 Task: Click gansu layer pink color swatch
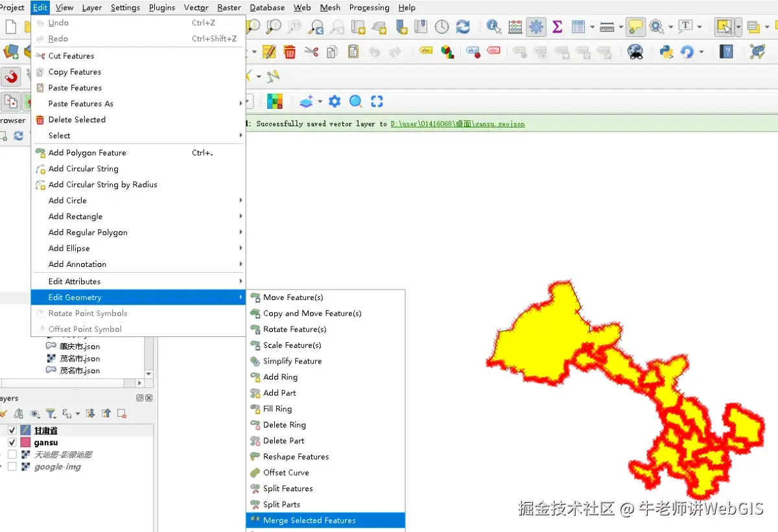25,443
